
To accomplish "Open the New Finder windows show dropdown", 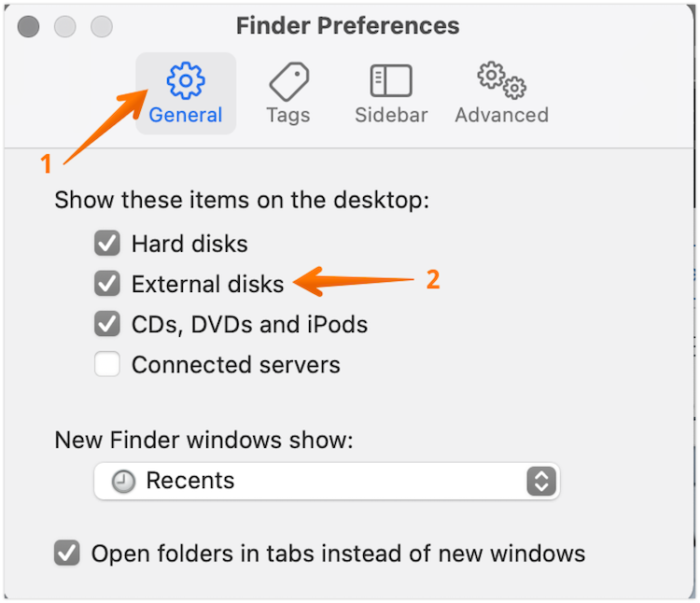I will point(327,482).
